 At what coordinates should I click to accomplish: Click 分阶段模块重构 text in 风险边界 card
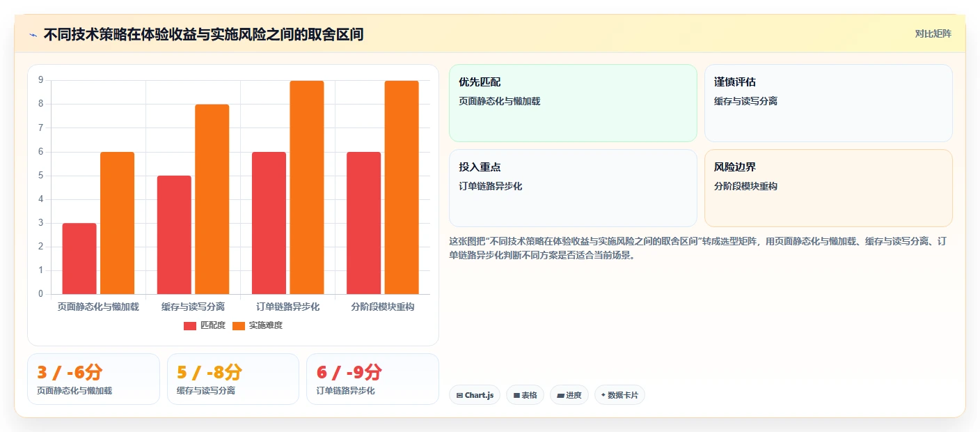[x=745, y=186]
